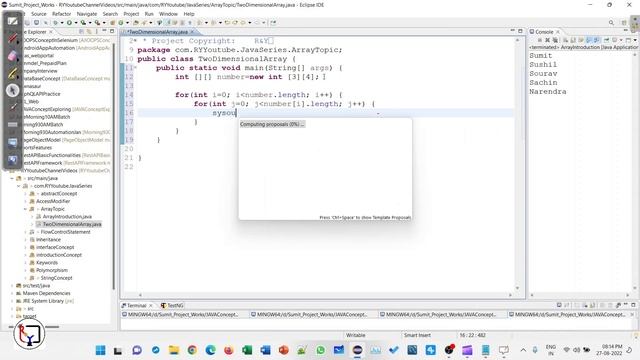The height and width of the screenshot is (360, 640).
Task: Switch to TwoDimensionalArray.java editor tab
Action: pos(157,32)
